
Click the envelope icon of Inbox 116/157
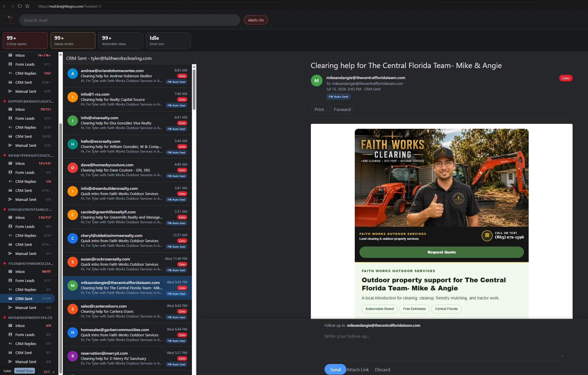(x=10, y=217)
